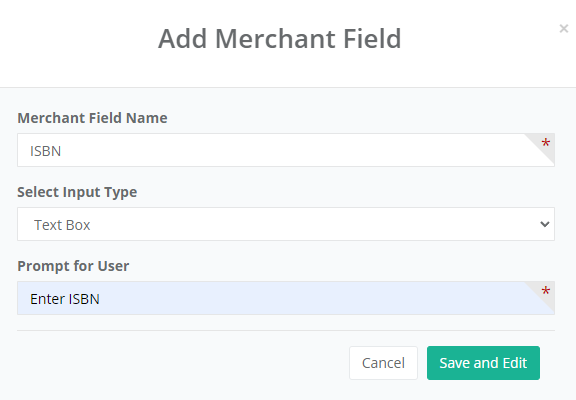Click the chevron arrow beside Text Box
This screenshot has width=576, height=400.
(x=545, y=224)
